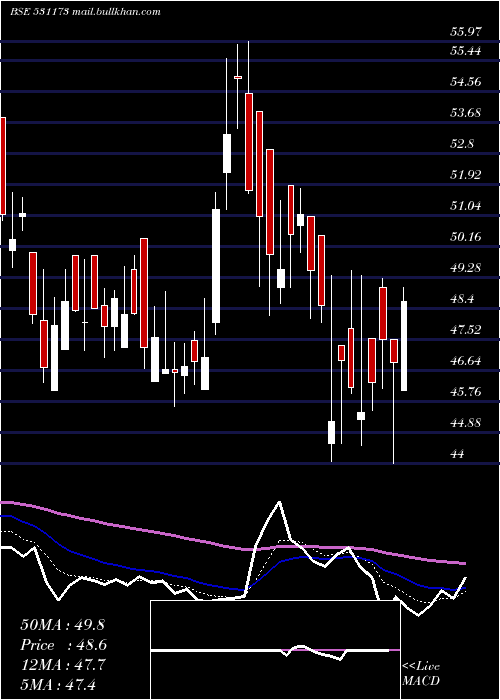
Task: Click the 44.88 price axis label
Action: coord(466,423)
